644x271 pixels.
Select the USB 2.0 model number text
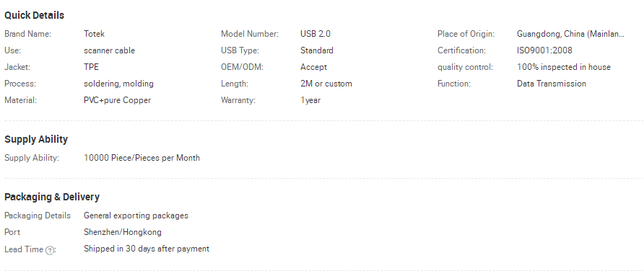315,34
